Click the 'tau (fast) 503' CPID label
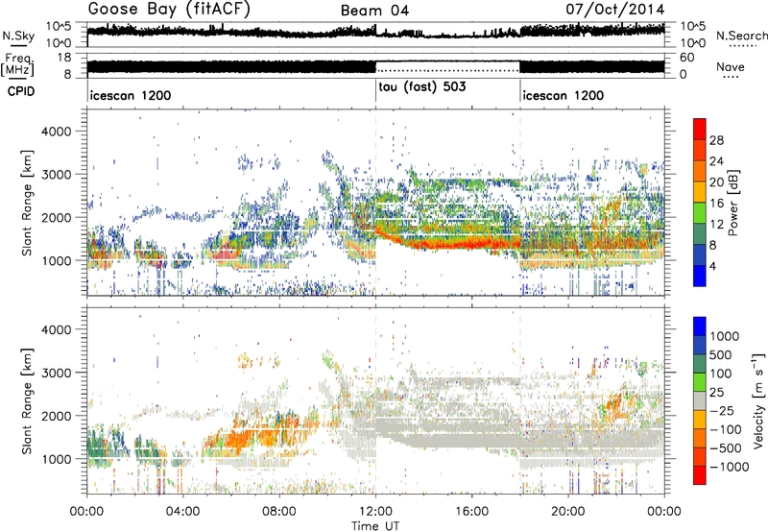Screen dimensions: 768x532 coord(421,86)
